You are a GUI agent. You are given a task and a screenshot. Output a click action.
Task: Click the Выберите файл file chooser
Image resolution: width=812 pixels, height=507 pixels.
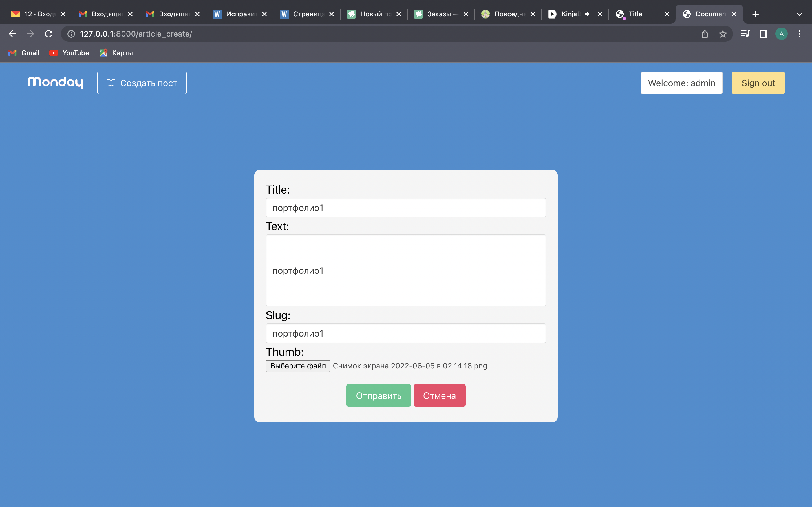point(298,366)
